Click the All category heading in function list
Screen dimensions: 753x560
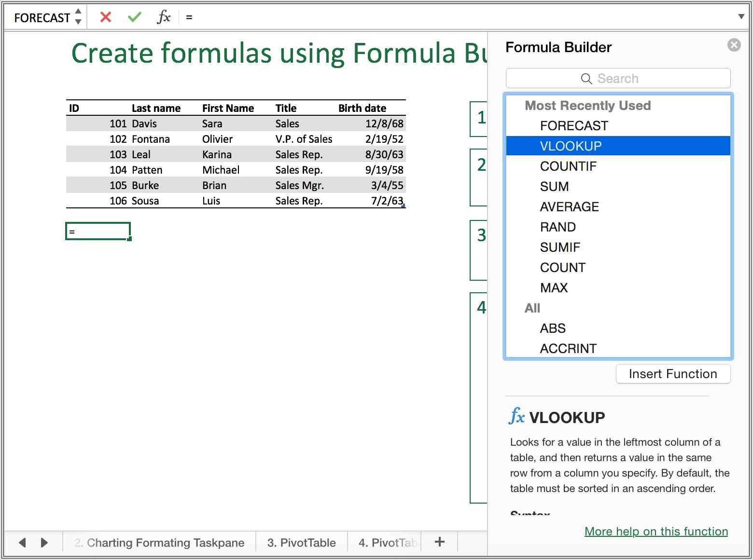pyautogui.click(x=532, y=308)
